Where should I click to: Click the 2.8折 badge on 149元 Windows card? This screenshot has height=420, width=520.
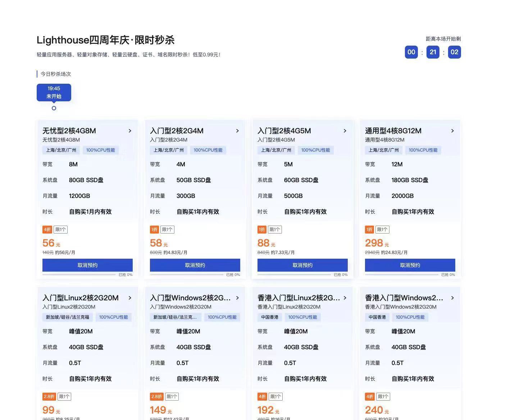(157, 397)
